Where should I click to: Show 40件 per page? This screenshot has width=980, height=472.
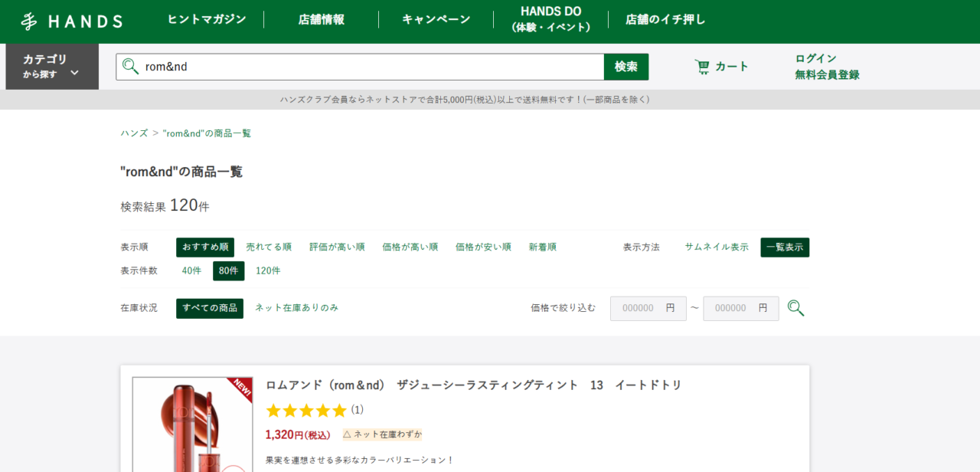pyautogui.click(x=191, y=270)
